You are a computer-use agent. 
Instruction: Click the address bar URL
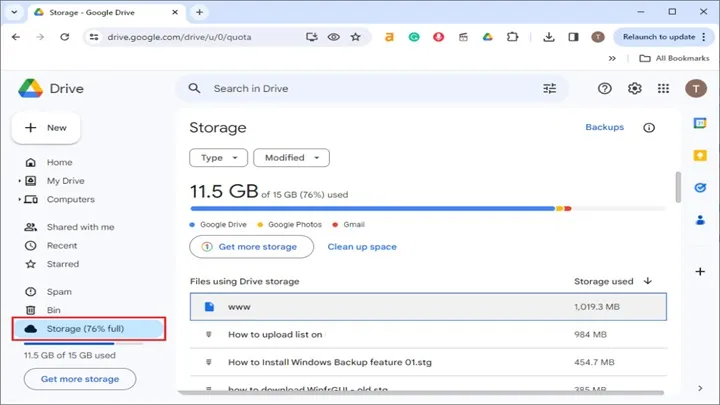[179, 37]
